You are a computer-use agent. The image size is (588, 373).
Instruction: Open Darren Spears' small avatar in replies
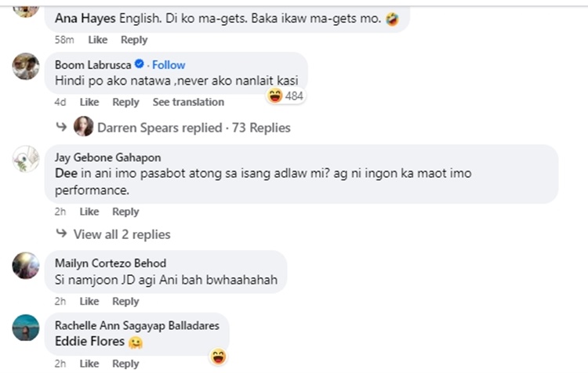tap(83, 126)
